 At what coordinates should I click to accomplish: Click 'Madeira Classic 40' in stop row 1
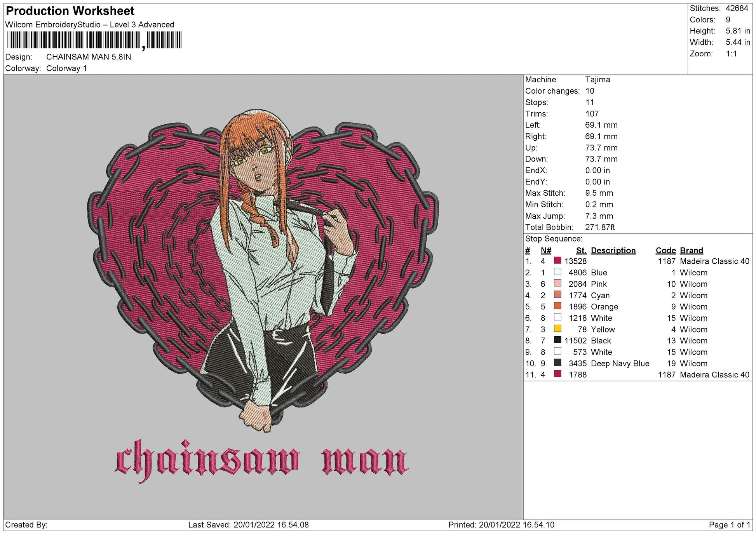tap(714, 261)
